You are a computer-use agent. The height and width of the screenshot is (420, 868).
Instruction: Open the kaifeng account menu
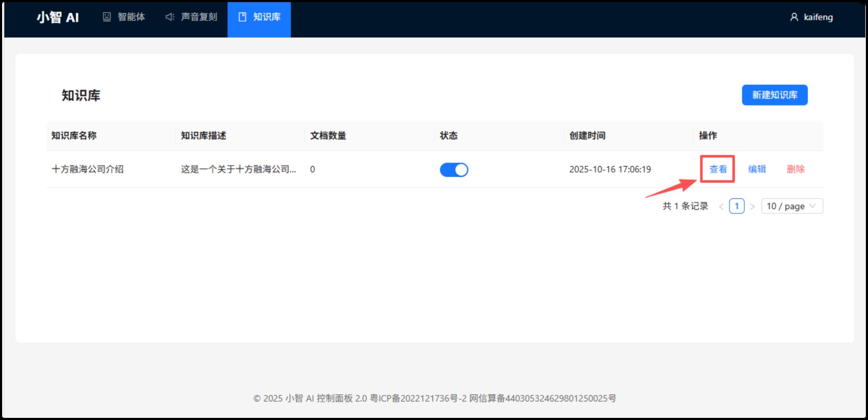click(812, 17)
